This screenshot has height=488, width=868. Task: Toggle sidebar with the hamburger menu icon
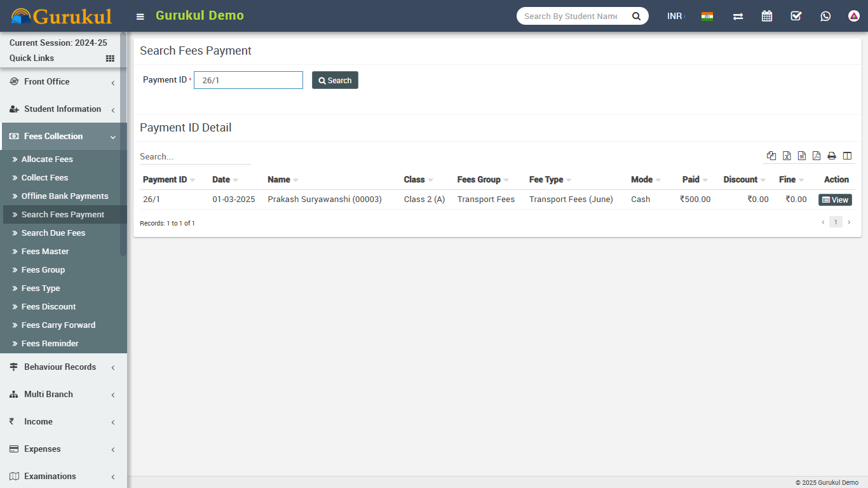(x=140, y=17)
